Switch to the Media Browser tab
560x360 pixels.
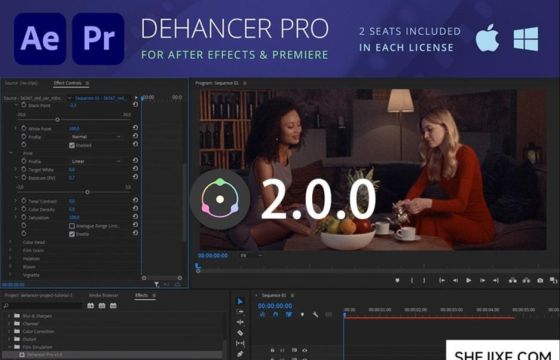click(x=104, y=295)
